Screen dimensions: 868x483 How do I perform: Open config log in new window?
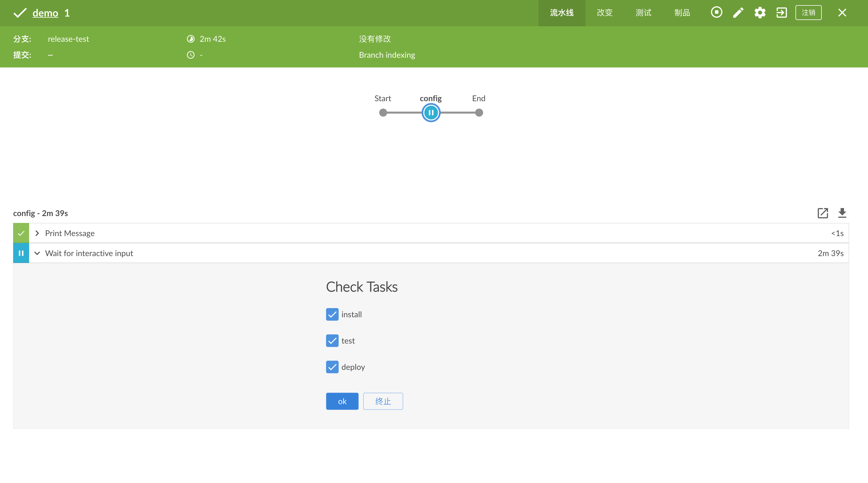pyautogui.click(x=823, y=213)
